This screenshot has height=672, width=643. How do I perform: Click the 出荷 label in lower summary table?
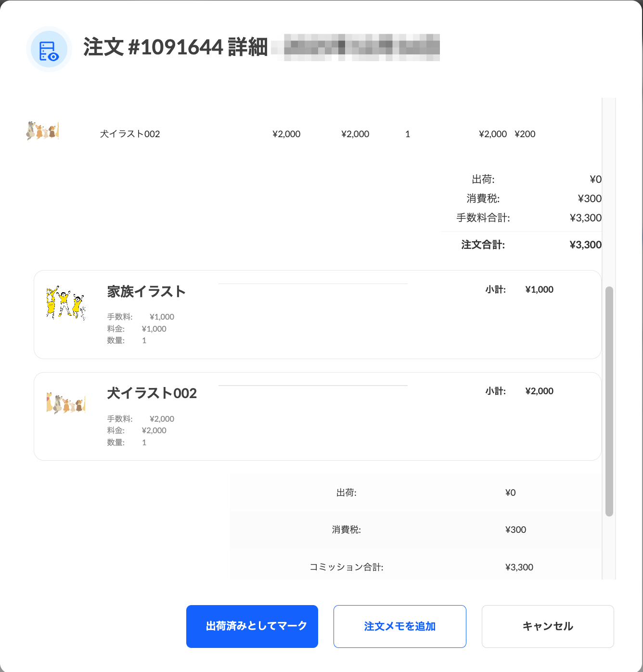pos(346,493)
